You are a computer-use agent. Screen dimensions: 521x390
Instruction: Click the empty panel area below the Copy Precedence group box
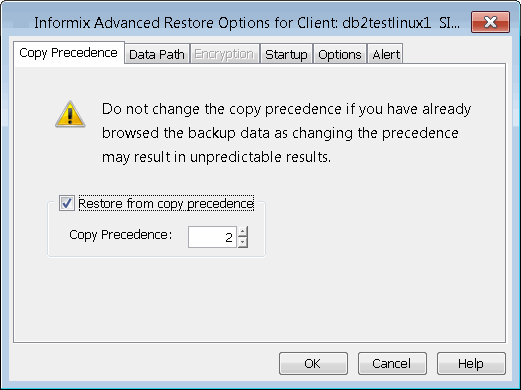(259, 298)
